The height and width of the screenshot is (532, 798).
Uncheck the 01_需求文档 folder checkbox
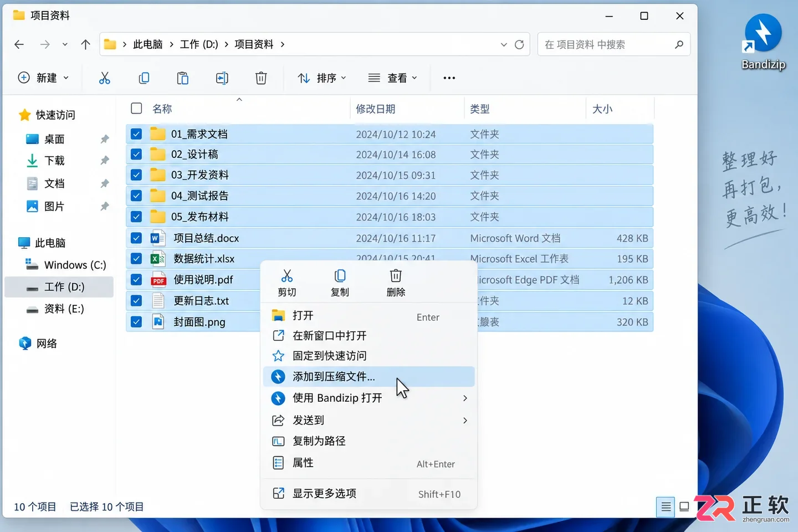[136, 134]
